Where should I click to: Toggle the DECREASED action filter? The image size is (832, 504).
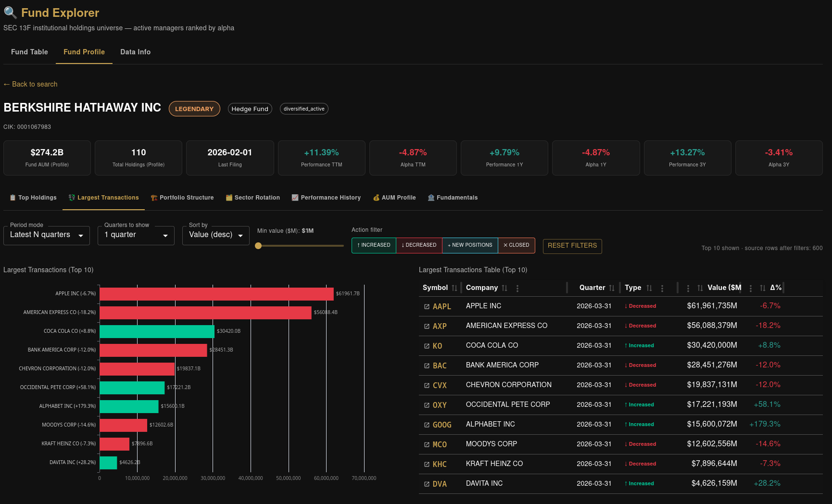[419, 245]
